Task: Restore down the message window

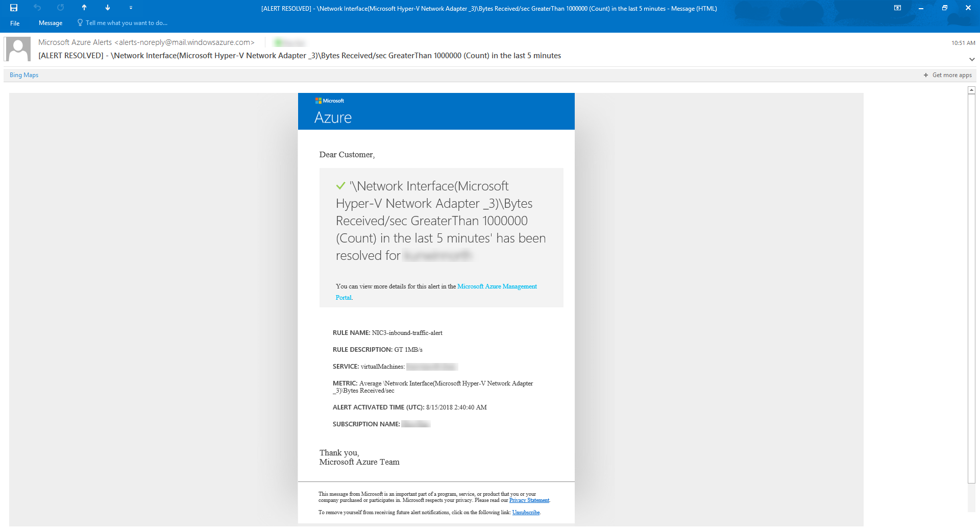Action: point(944,8)
